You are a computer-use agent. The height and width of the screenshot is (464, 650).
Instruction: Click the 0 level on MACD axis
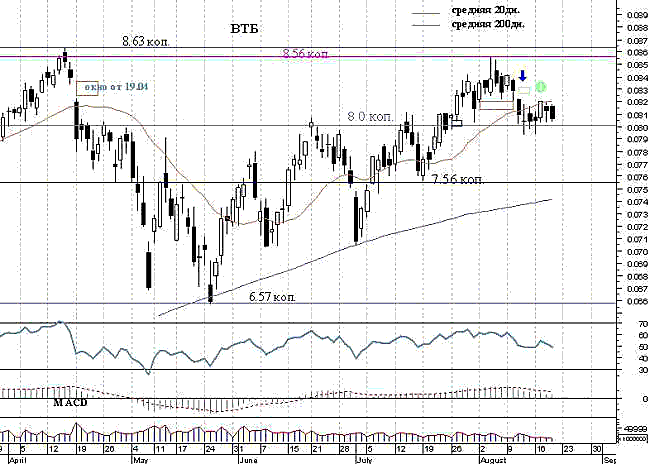645,399
